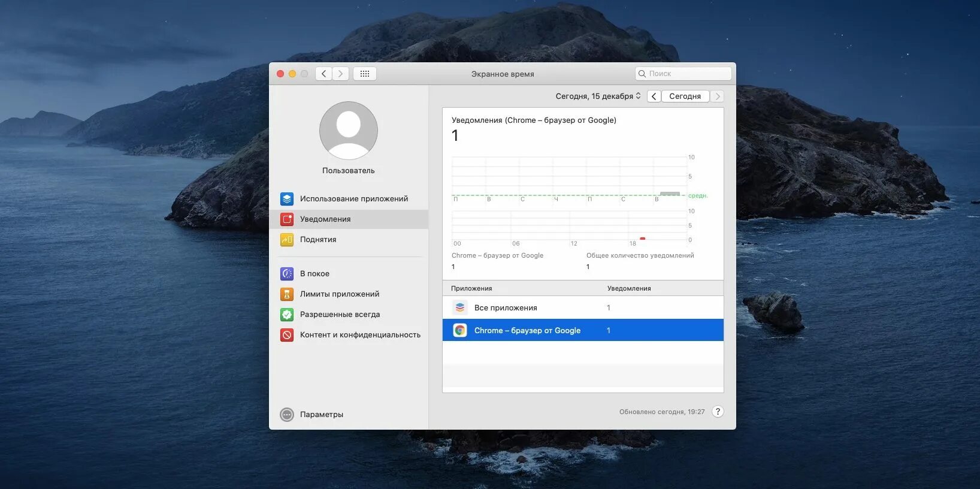Focus the Поиск search field

[683, 74]
